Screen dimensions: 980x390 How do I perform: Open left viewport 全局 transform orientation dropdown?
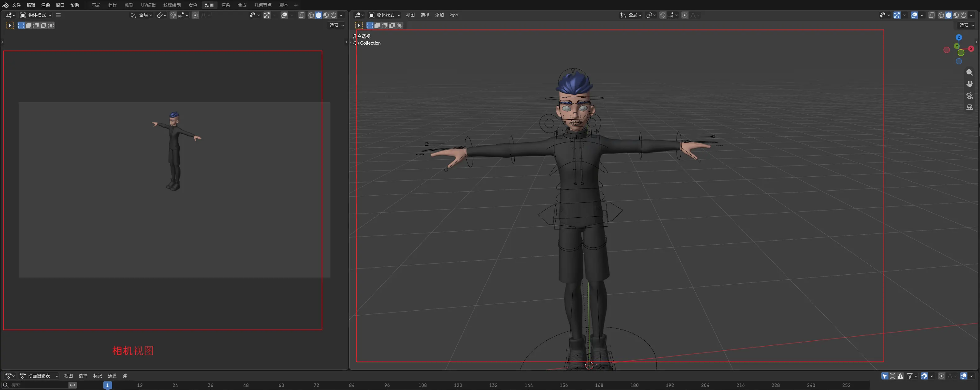pyautogui.click(x=141, y=15)
